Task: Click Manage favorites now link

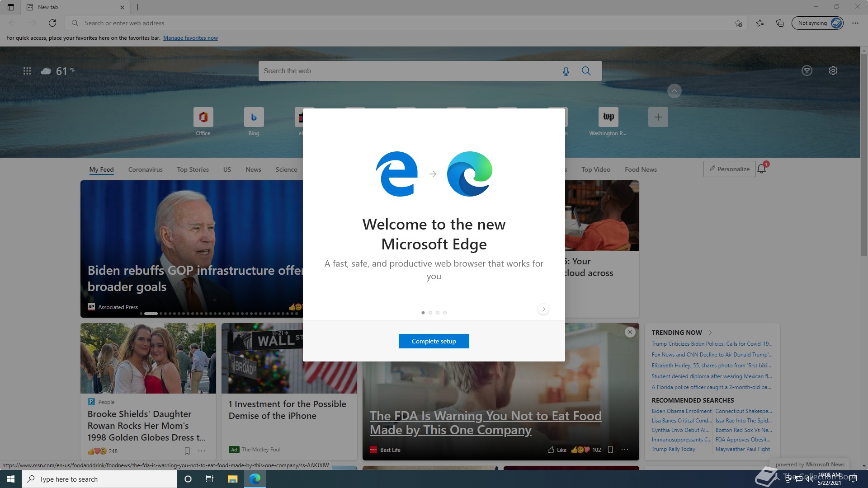Action: coord(190,38)
